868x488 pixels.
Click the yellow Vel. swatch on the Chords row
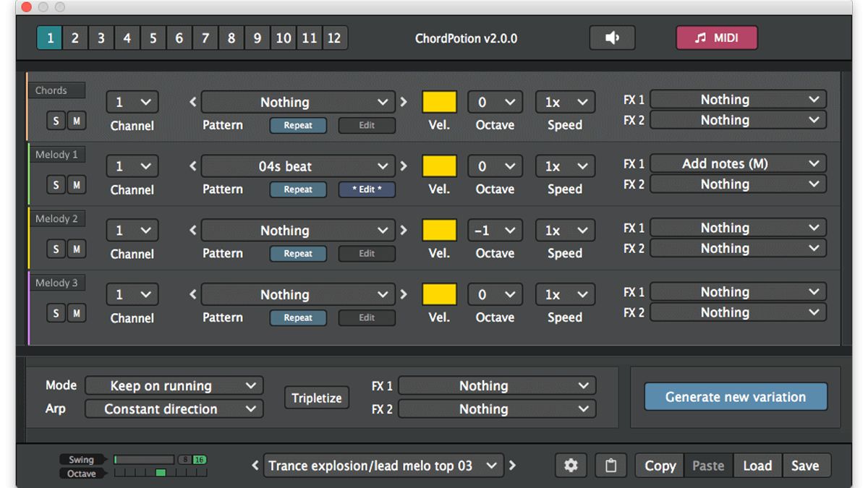438,102
